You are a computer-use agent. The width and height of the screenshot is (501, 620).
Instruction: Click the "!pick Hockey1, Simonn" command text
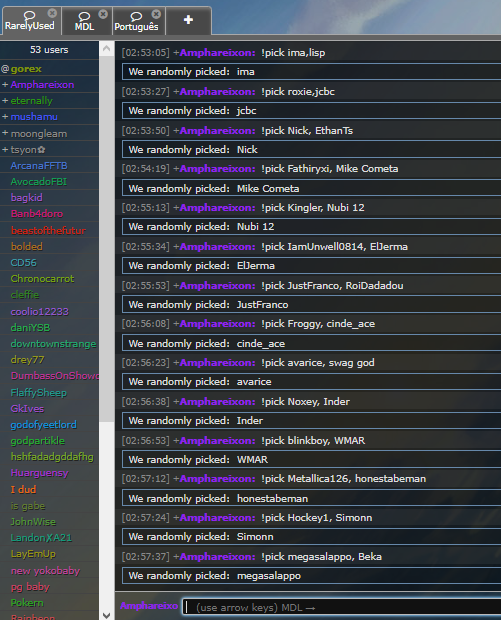pyautogui.click(x=316, y=518)
